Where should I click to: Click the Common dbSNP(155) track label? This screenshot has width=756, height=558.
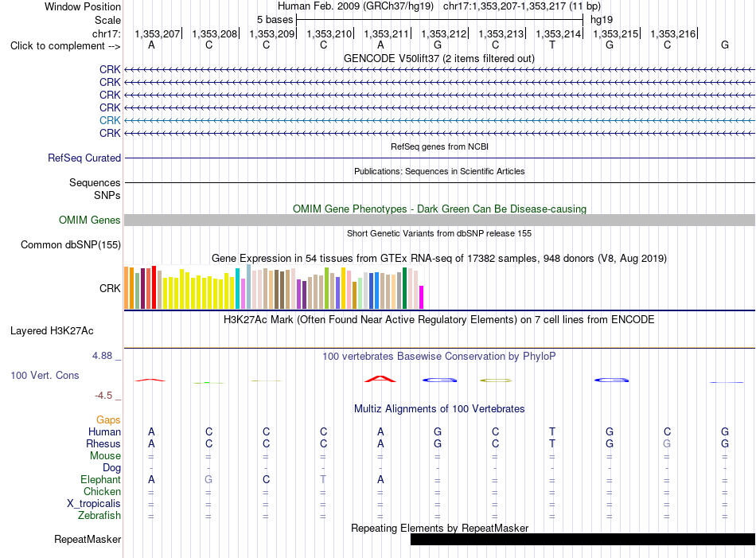71,244
